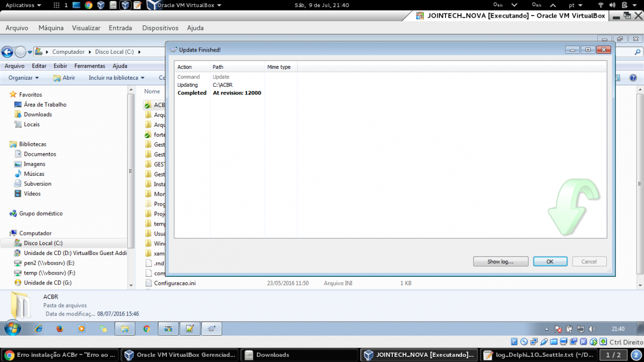The height and width of the screenshot is (362, 644).
Task: Click Chrome icon in top panel
Action: pos(88,5)
